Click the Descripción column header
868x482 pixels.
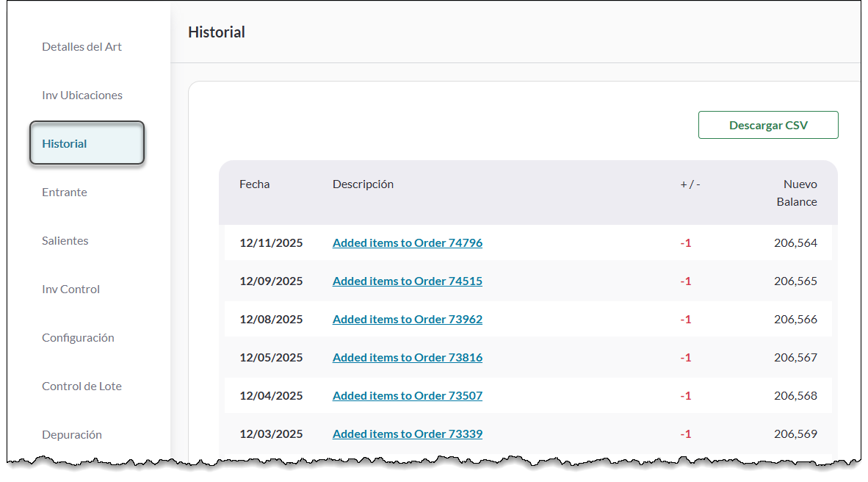point(363,184)
